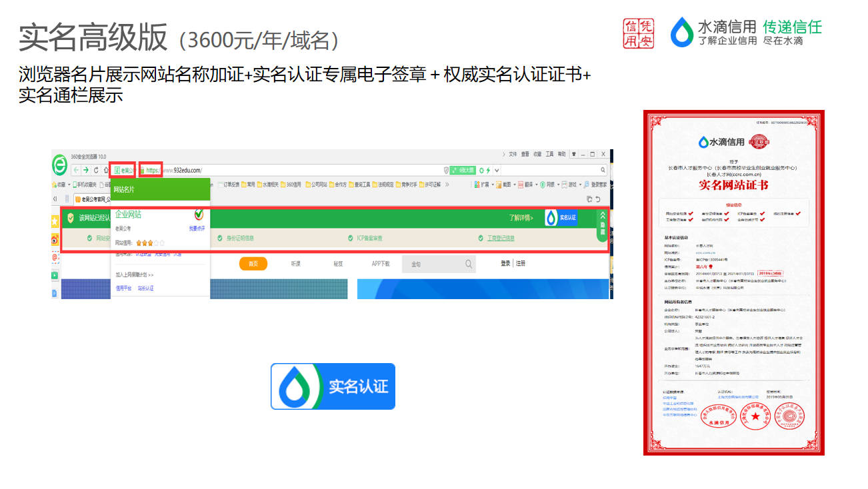Click the 听课 nav item
The width and height of the screenshot is (868, 489).
click(295, 264)
